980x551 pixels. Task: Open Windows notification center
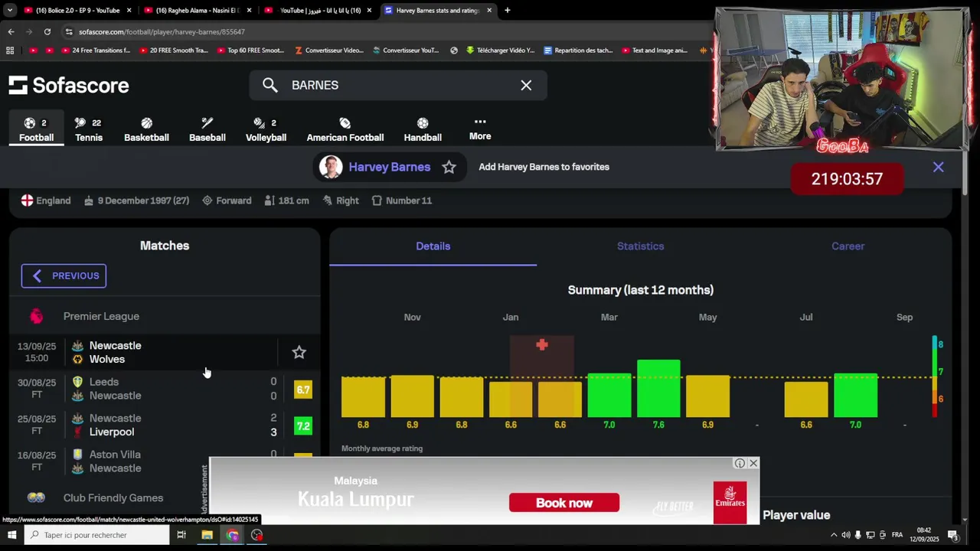tap(953, 535)
